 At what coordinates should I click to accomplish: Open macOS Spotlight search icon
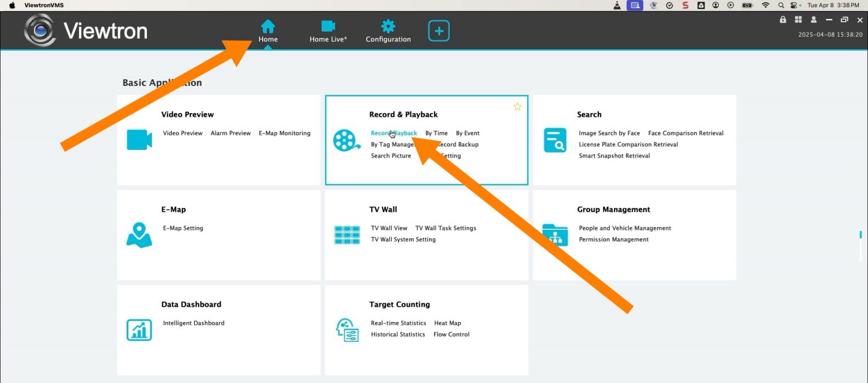781,5
